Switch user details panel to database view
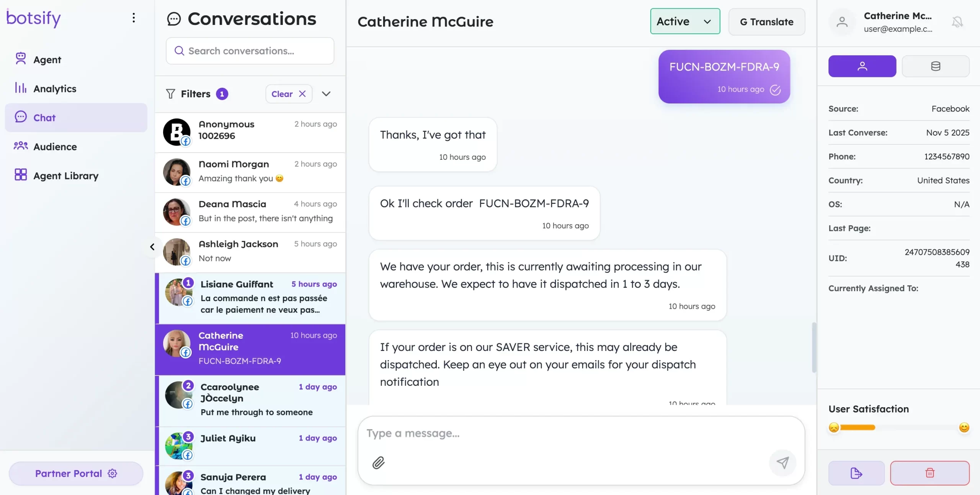The width and height of the screenshot is (980, 495). pos(936,66)
